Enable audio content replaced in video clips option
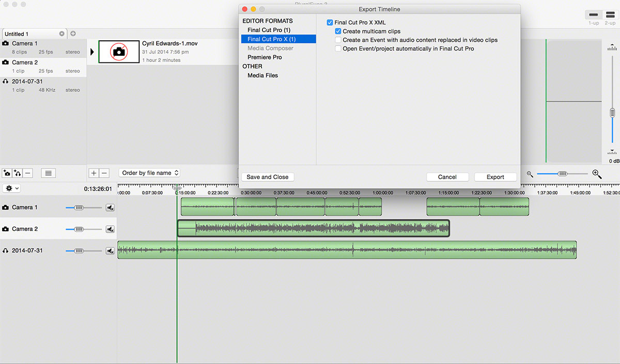620x364 pixels. (x=338, y=40)
